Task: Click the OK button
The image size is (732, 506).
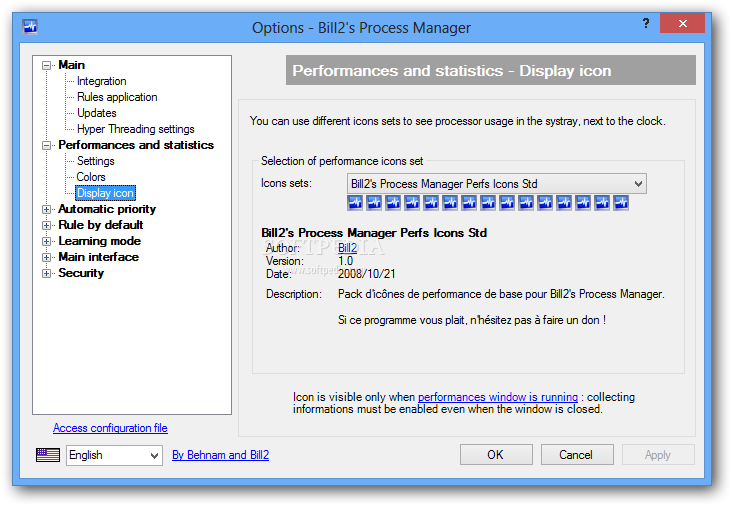Action: pos(496,455)
